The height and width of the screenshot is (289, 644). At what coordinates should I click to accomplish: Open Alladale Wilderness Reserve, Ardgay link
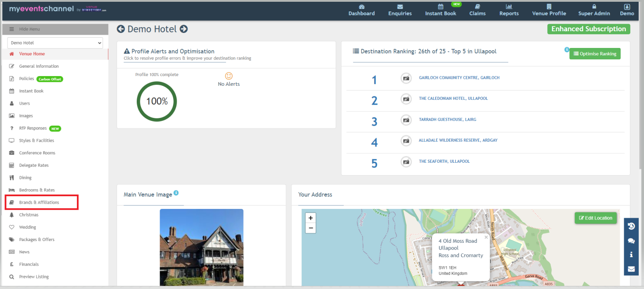tap(458, 140)
